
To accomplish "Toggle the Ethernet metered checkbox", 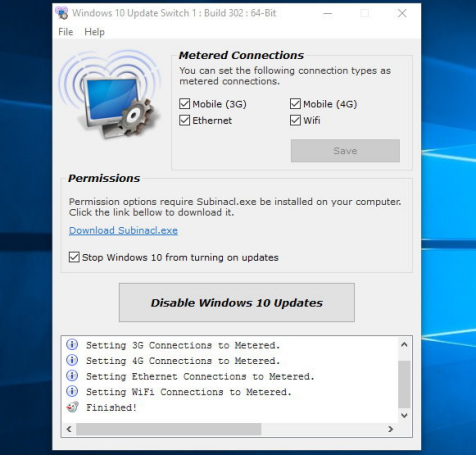I will click(x=184, y=120).
